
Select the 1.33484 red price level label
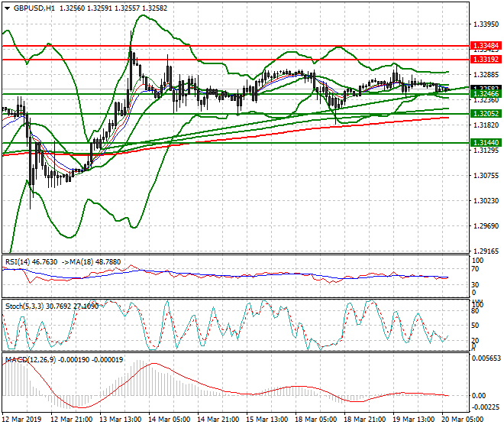(x=486, y=46)
